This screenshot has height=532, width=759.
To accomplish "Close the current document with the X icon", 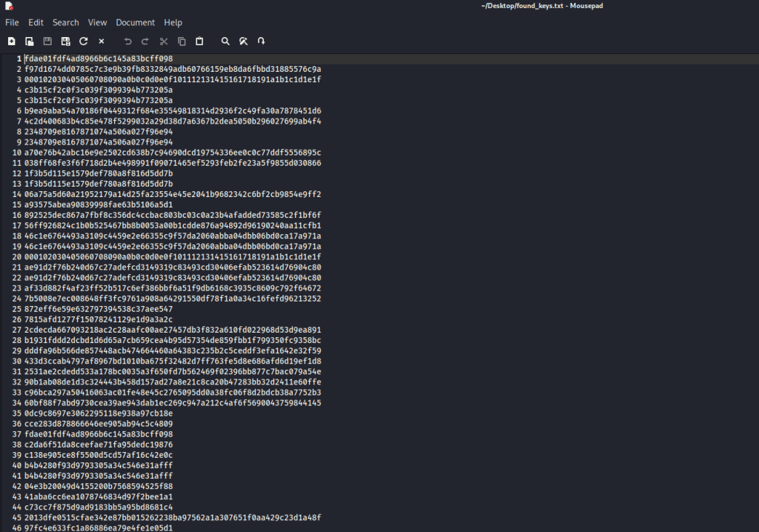I will click(102, 41).
